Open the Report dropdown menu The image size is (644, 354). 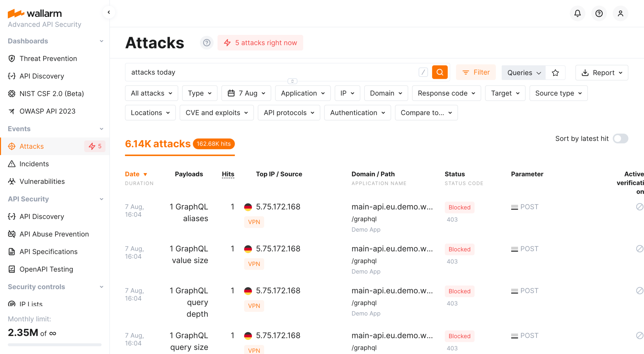(x=601, y=73)
